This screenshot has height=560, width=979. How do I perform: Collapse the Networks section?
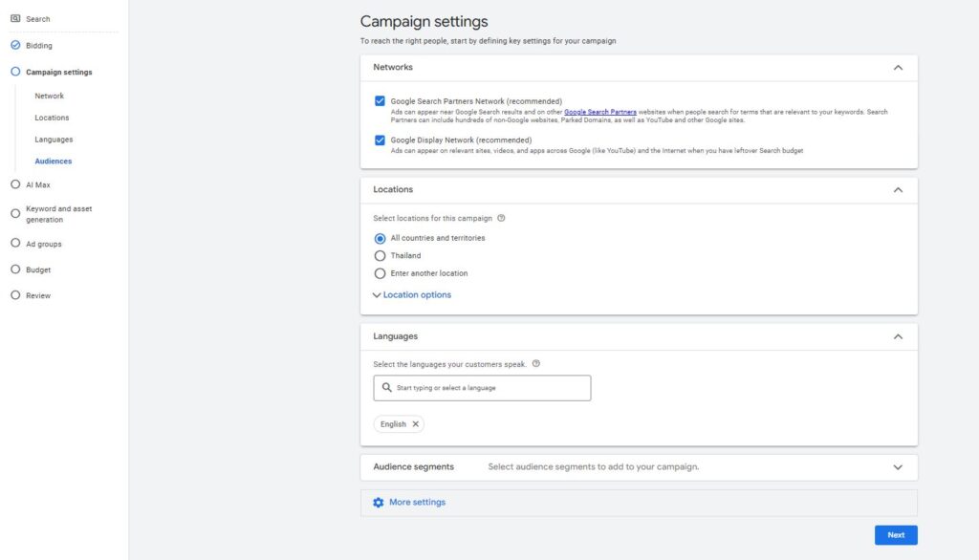(x=897, y=68)
